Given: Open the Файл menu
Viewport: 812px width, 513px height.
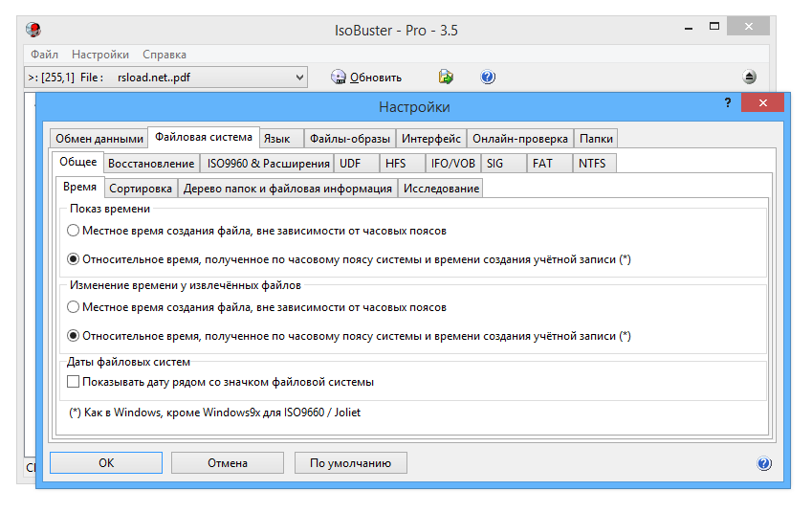Looking at the screenshot, I should [x=44, y=55].
